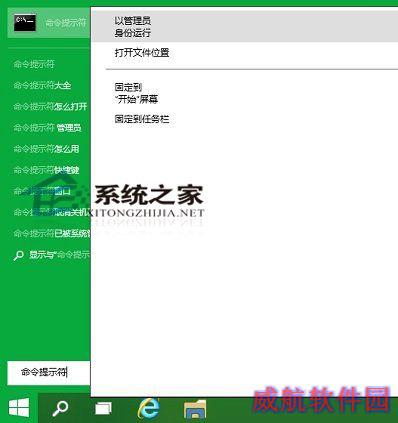Select the 命令提示符 管理员 suggestion
This screenshot has height=423, width=398.
click(x=48, y=128)
